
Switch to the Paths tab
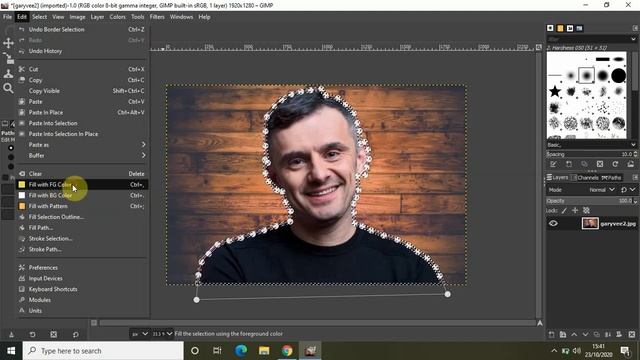[611, 178]
